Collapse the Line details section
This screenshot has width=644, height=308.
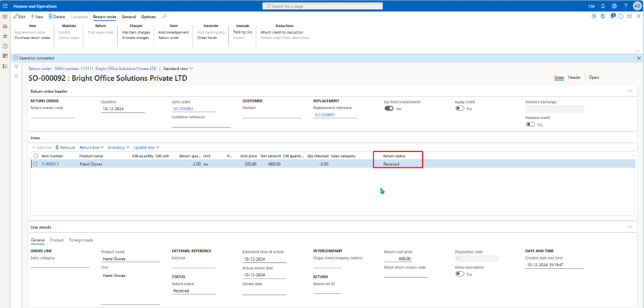coord(631,227)
